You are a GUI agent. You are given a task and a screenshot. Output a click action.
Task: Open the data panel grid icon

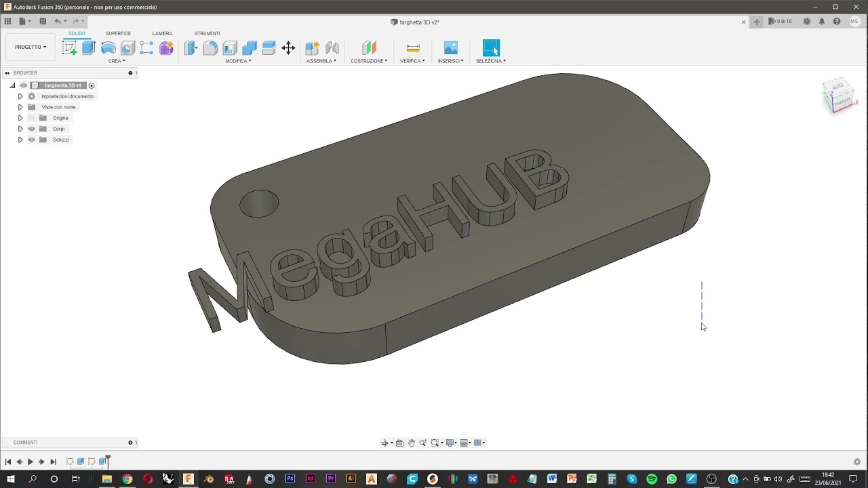click(x=7, y=22)
